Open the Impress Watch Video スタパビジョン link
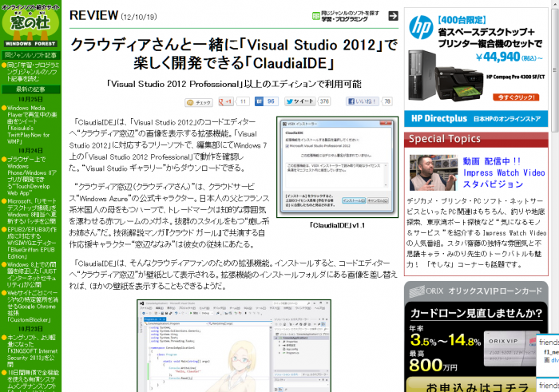This screenshot has height=392, width=559. 504,172
